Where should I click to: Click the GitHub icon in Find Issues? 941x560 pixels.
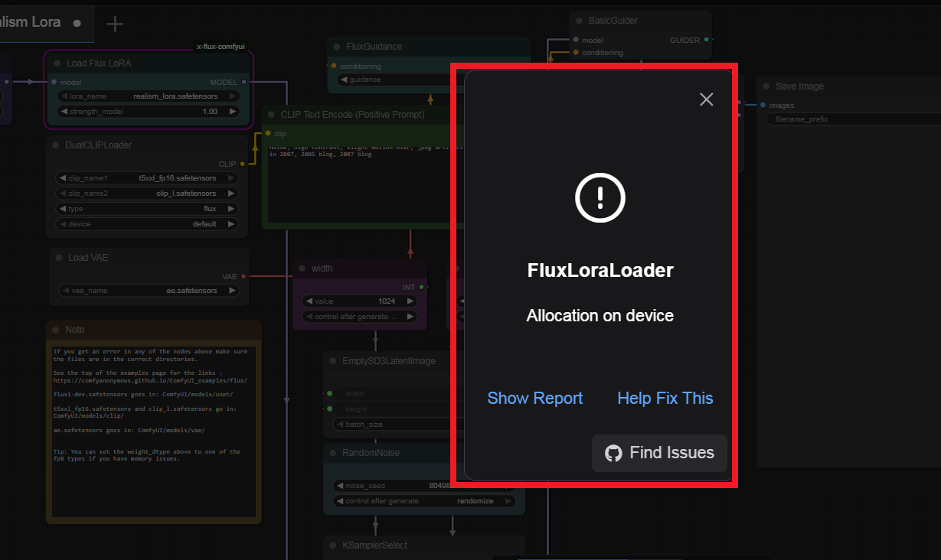pos(613,453)
